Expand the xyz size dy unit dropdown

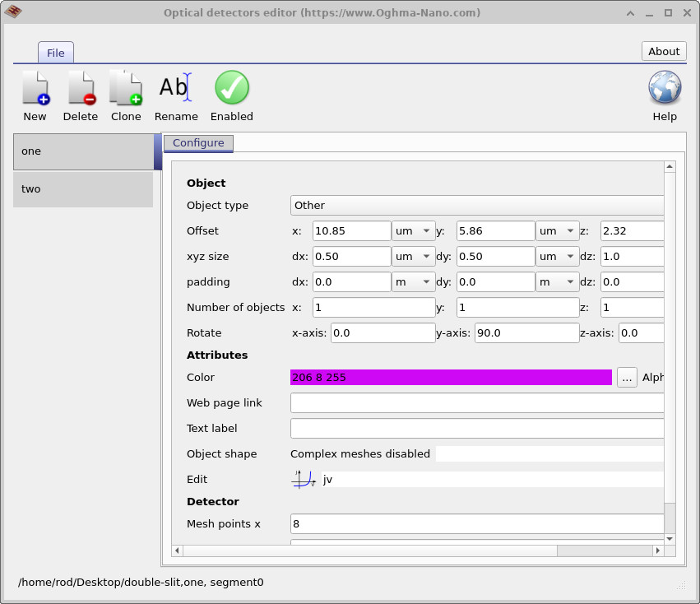pos(559,257)
